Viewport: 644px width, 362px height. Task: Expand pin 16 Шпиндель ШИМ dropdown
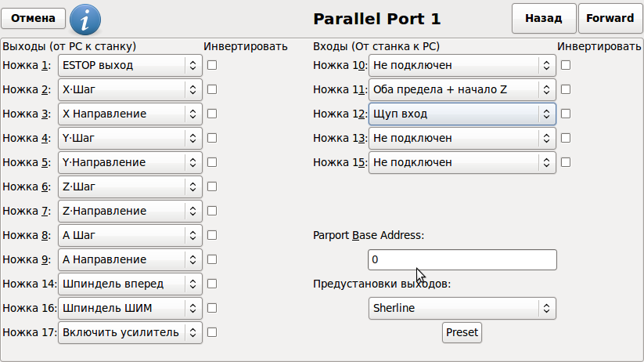point(131,308)
